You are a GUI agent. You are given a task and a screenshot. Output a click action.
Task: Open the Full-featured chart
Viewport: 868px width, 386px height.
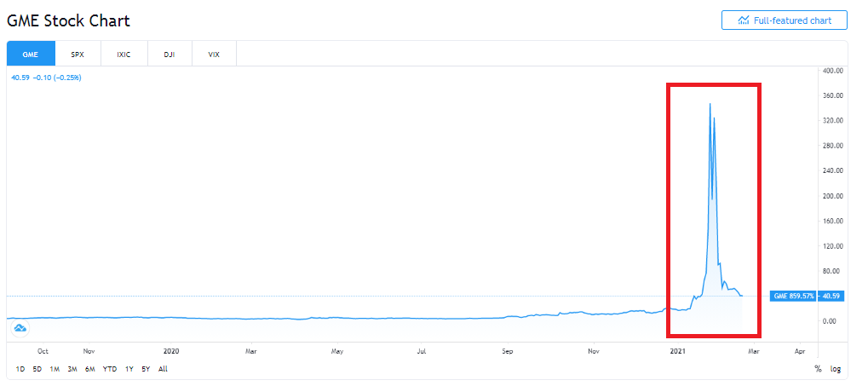pyautogui.click(x=785, y=20)
